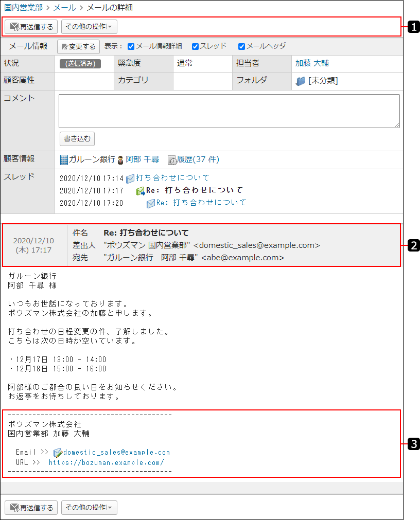Toggle the メールヘッダ checkbox
The image size is (420, 520).
[x=241, y=46]
